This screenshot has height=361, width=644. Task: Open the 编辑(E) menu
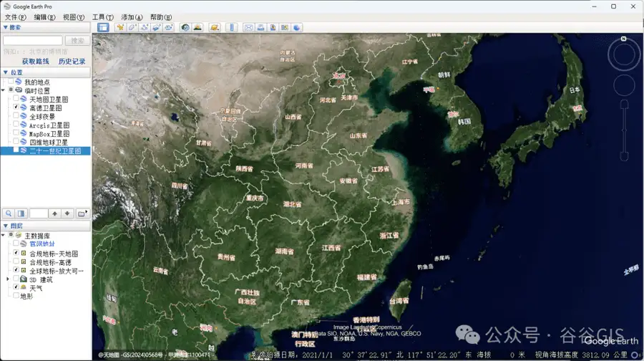[44, 17]
